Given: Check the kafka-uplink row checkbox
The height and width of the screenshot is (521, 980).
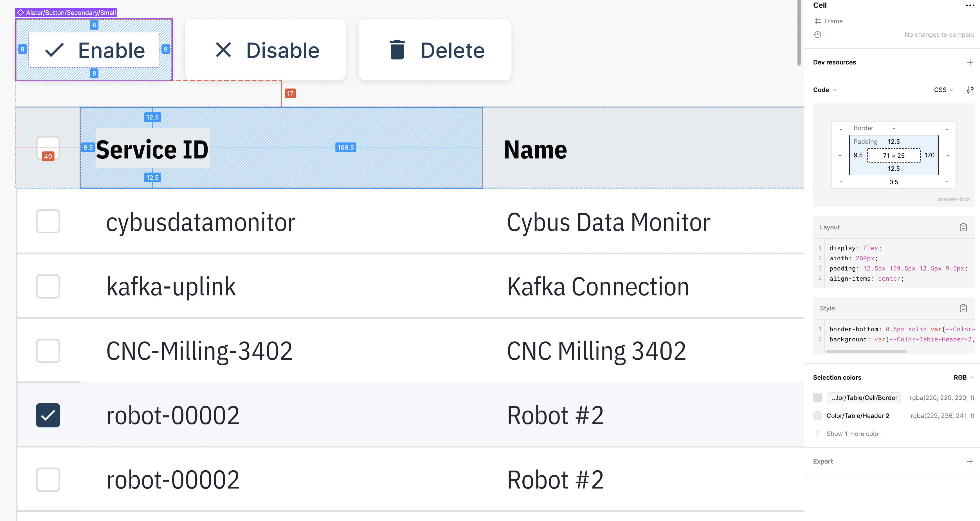Looking at the screenshot, I should click(48, 286).
